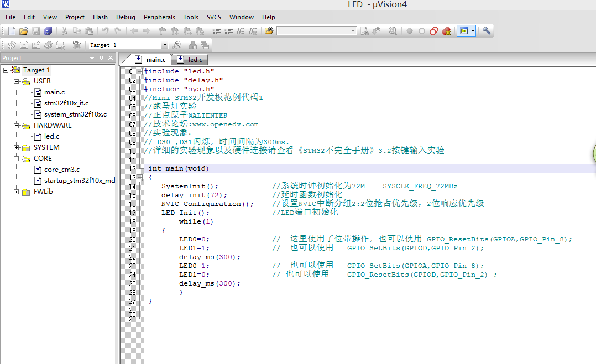The height and width of the screenshot is (364, 596).
Task: Pin the Project panel
Action: pos(102,57)
